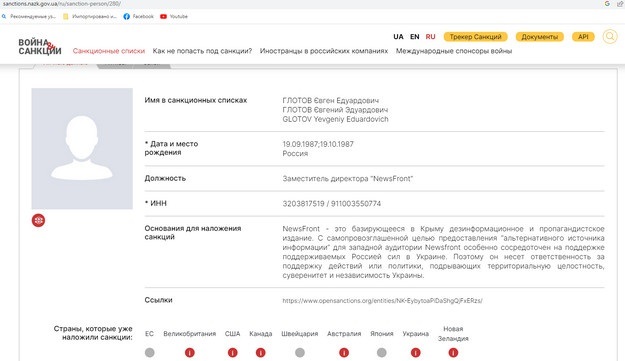Open the Импортировано bookmarks folder

90,16
